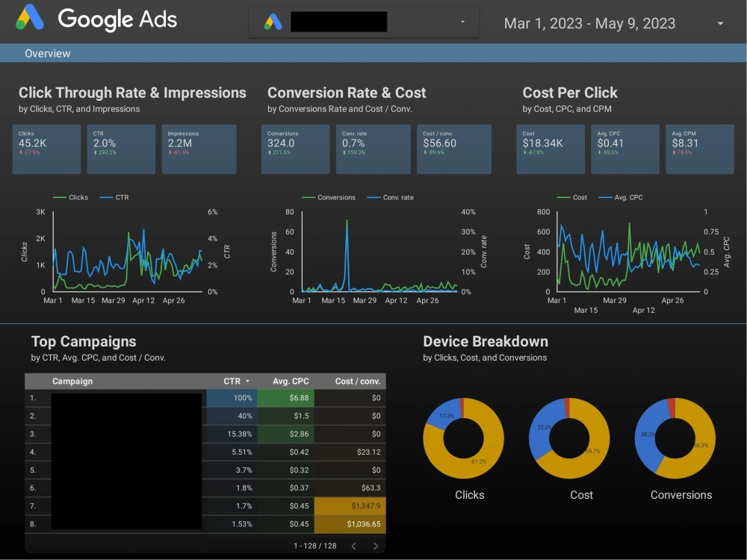
Task: Toggle the CTR legend entry in chart
Action: tap(114, 197)
